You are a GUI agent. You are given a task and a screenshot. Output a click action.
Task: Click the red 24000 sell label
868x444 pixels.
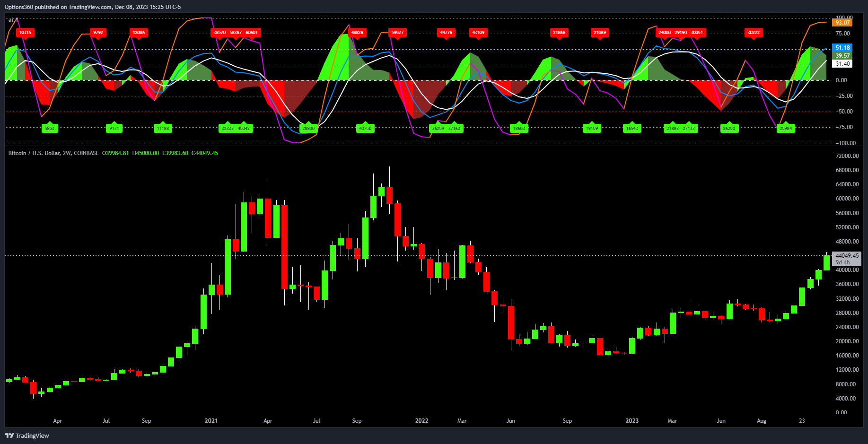(x=665, y=33)
